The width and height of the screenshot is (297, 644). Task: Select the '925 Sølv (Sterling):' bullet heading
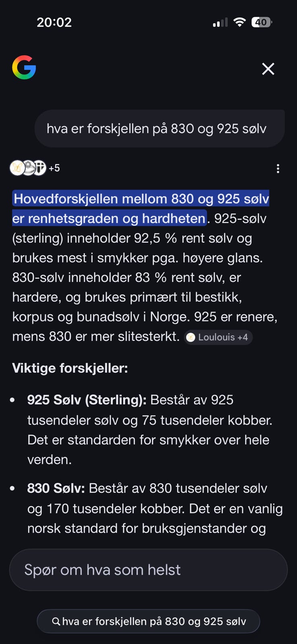[87, 400]
